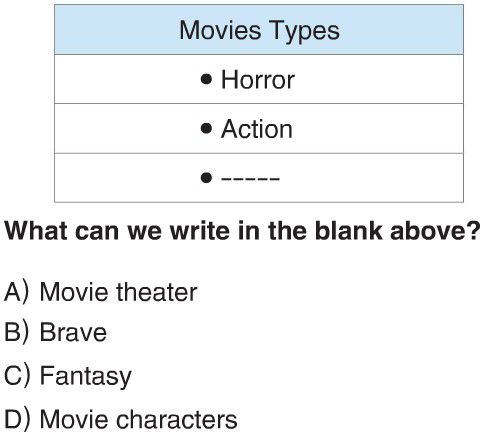Click the Movies Types table header
The image size is (482, 442).
pos(259,30)
